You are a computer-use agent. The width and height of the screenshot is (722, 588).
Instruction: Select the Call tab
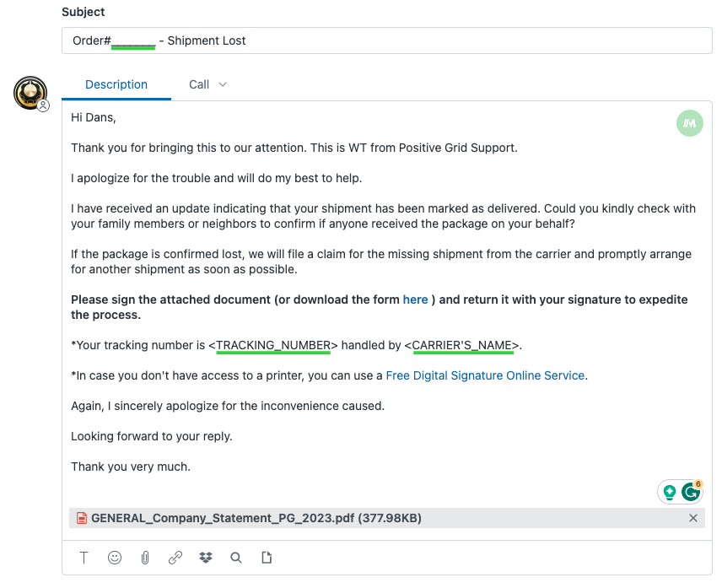[199, 84]
